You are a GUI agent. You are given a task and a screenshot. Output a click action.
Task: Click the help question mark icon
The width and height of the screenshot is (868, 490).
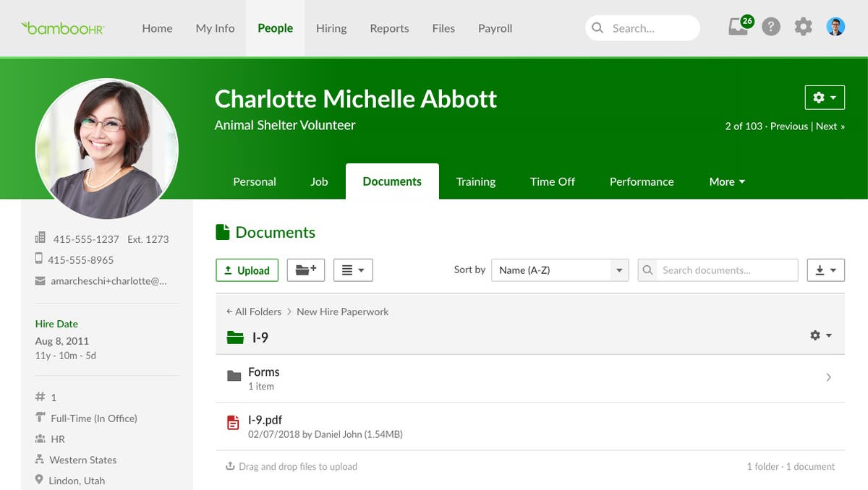(x=771, y=27)
